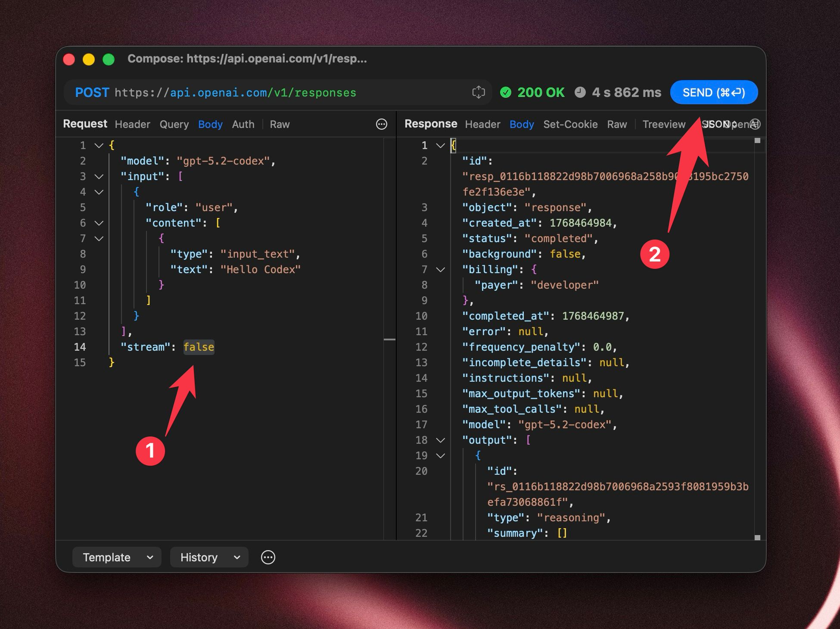Screen dimensions: 840x629
Task: Collapse request root object at line 1
Action: point(99,145)
